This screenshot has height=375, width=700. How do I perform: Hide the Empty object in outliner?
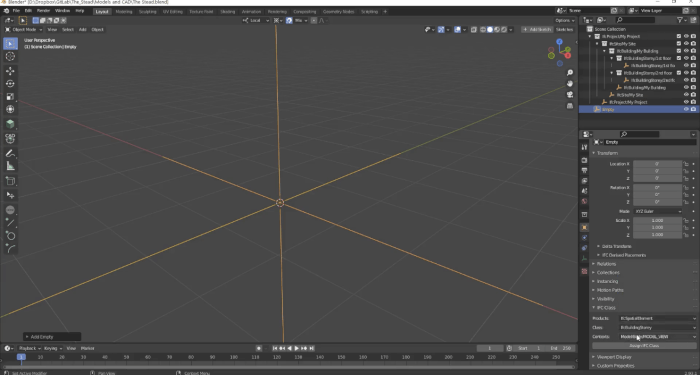pos(686,109)
